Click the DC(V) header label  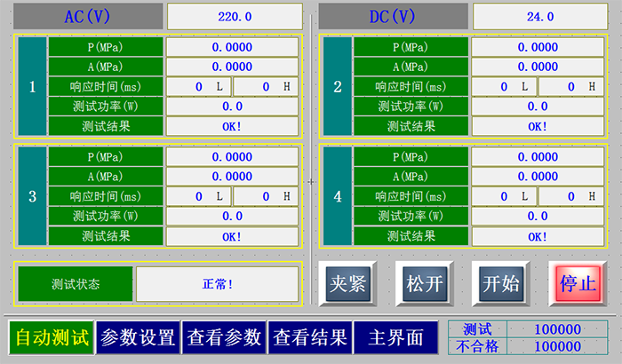click(x=393, y=16)
